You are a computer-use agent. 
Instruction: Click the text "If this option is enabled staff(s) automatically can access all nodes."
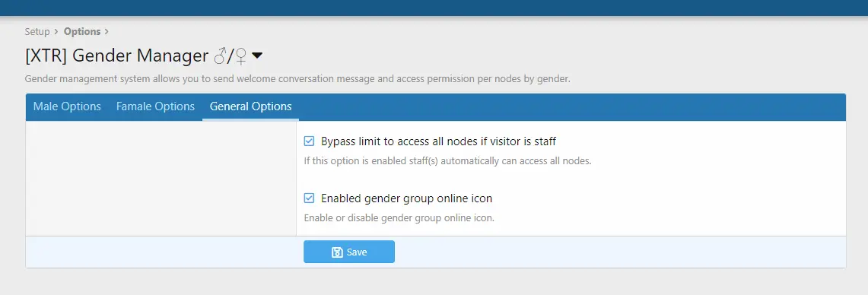pyautogui.click(x=448, y=162)
